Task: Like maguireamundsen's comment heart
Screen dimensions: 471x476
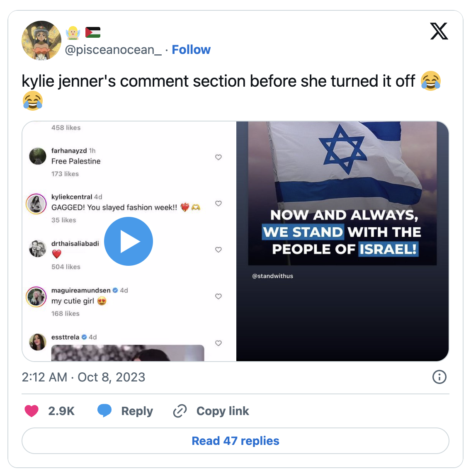Action: 218,296
